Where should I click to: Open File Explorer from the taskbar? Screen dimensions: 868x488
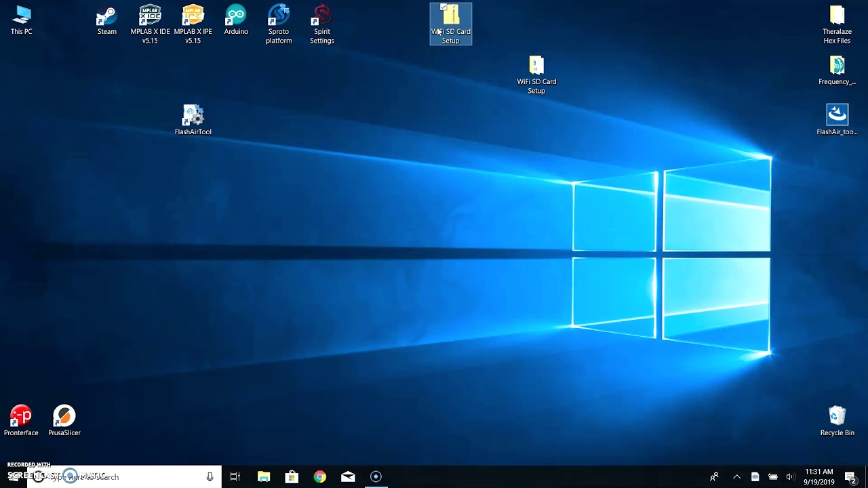(264, 476)
